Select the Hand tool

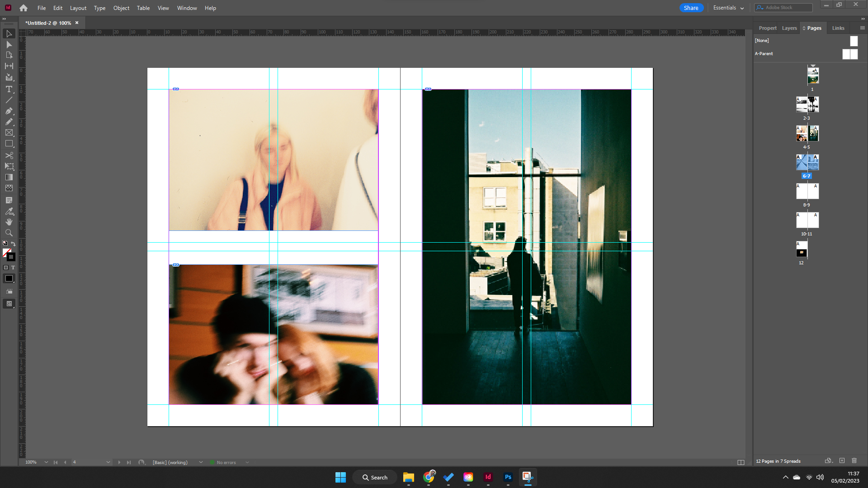[9, 222]
